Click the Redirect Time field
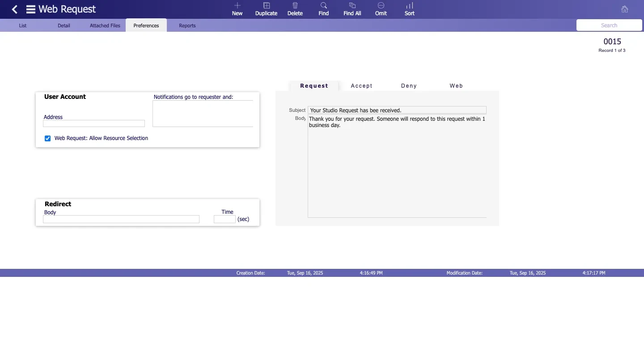 coord(225,219)
